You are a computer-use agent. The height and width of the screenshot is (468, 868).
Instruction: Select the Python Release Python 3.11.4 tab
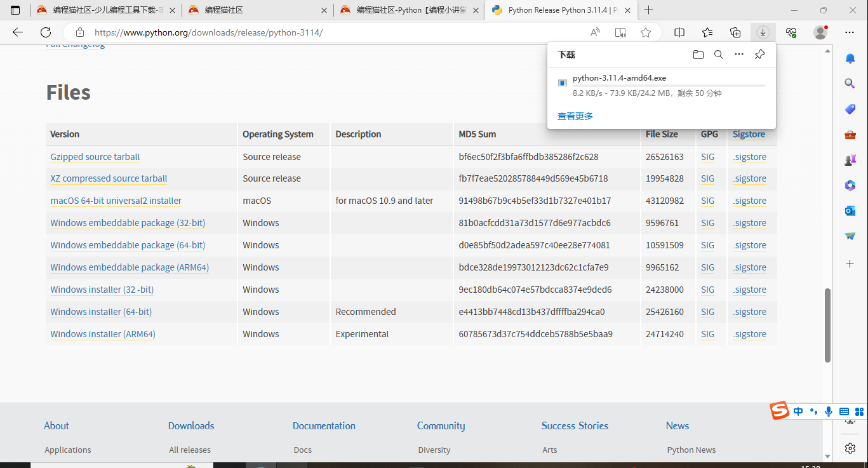561,10
